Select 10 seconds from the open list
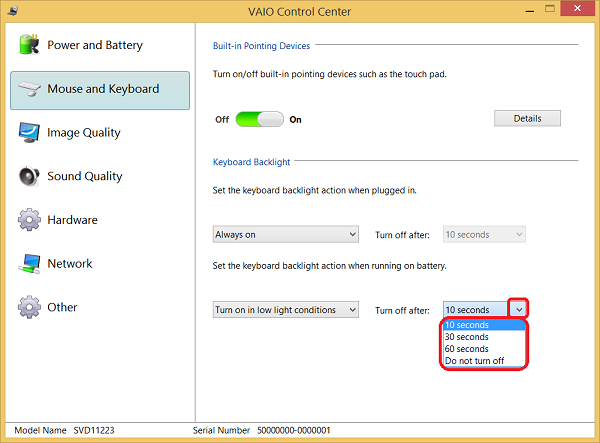This screenshot has width=600, height=443. tap(484, 325)
